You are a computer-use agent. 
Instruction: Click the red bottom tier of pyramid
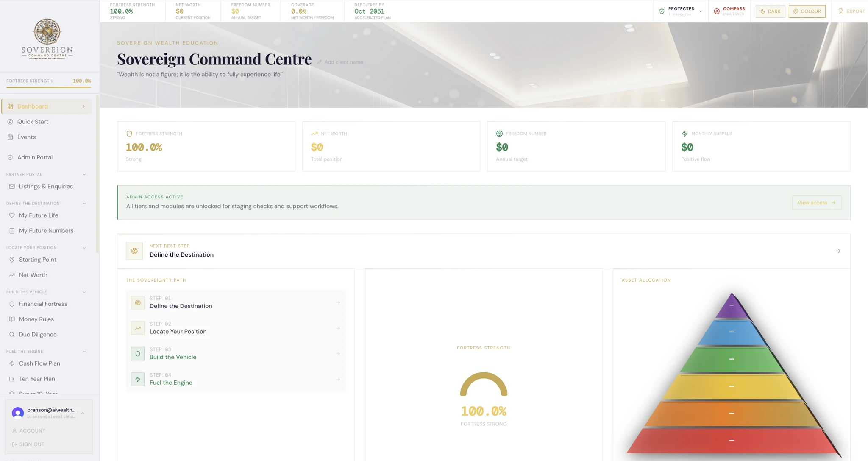pyautogui.click(x=732, y=441)
